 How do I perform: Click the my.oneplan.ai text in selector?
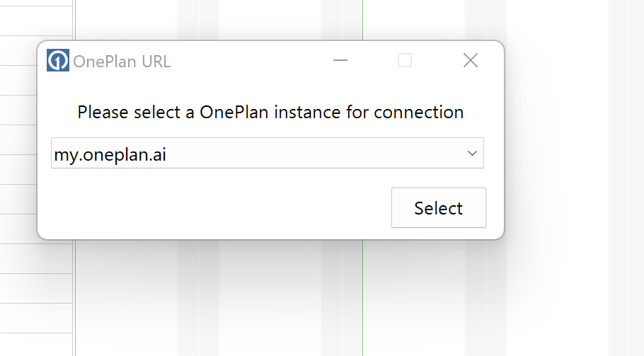point(110,155)
